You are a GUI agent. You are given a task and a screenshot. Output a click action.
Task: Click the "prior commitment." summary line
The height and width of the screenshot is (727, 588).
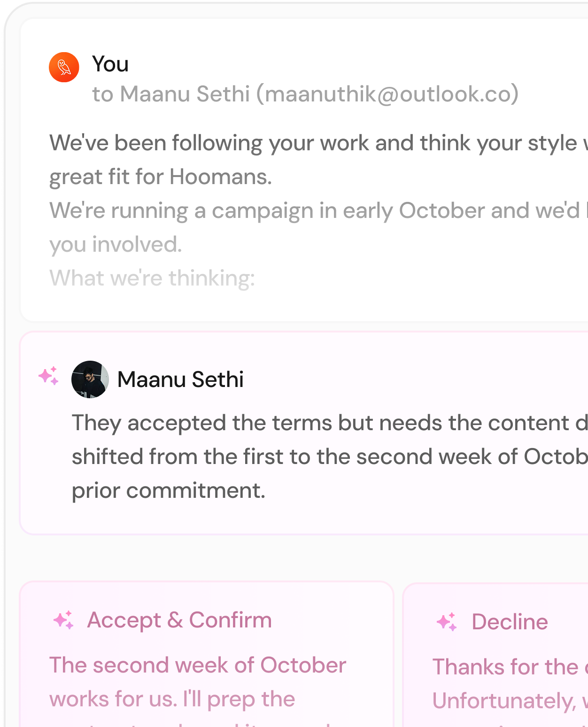(x=169, y=491)
